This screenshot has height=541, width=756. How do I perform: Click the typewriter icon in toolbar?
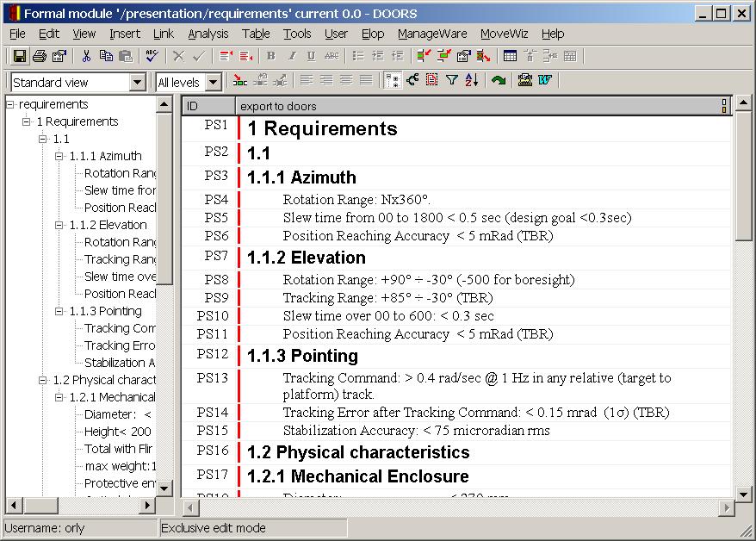[x=524, y=80]
